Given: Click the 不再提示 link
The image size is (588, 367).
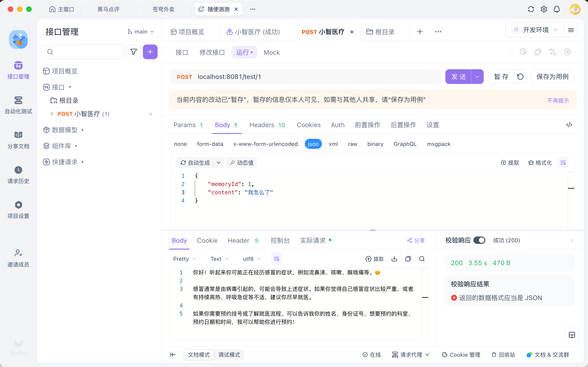Looking at the screenshot, I should click(x=558, y=100).
